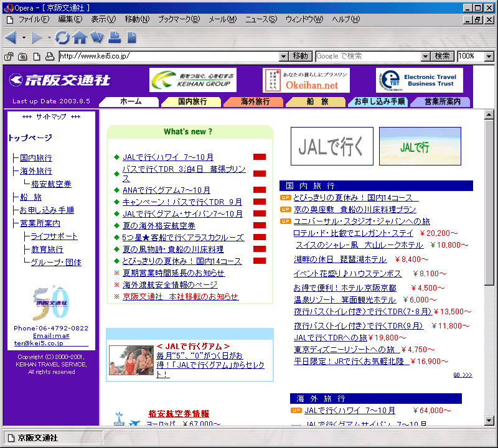Open a new page with the blank document toolbar icon
This screenshot has height=448, width=498.
click(x=131, y=37)
